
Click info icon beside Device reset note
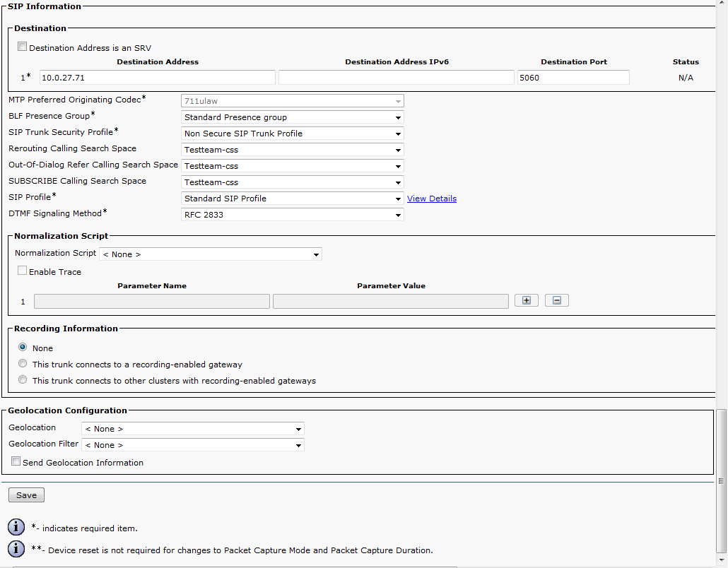(16, 549)
